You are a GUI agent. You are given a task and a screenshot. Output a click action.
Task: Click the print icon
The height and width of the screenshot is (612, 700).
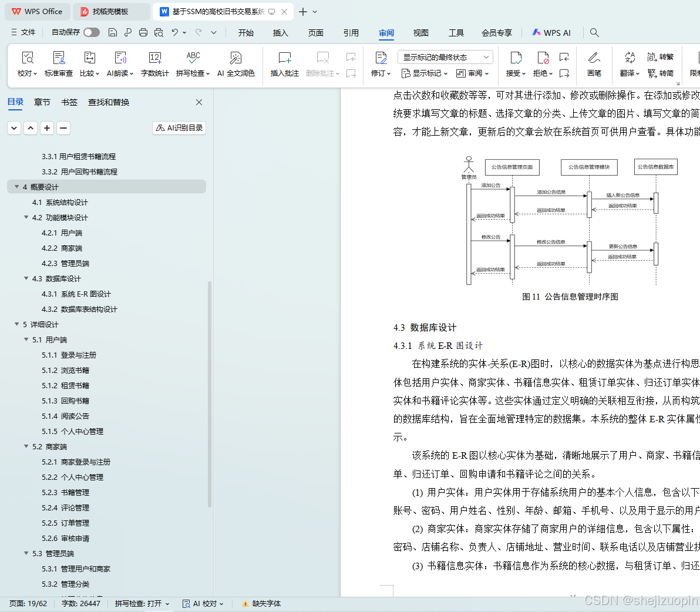click(143, 32)
